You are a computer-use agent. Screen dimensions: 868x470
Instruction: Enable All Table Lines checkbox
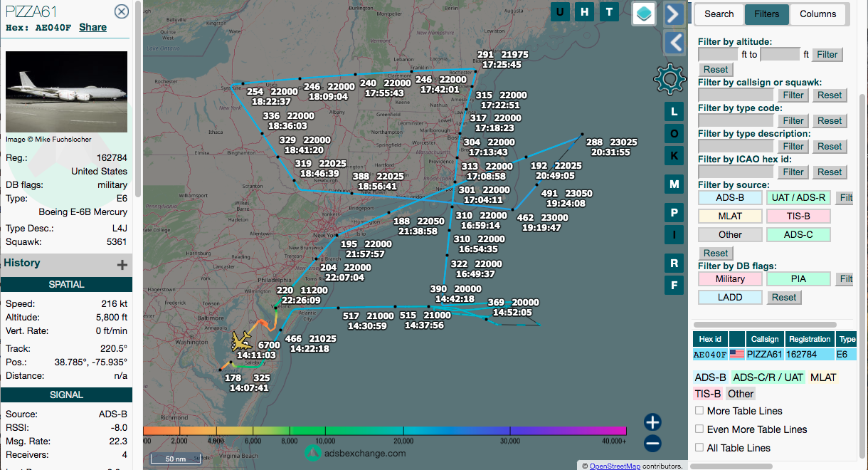(x=699, y=447)
